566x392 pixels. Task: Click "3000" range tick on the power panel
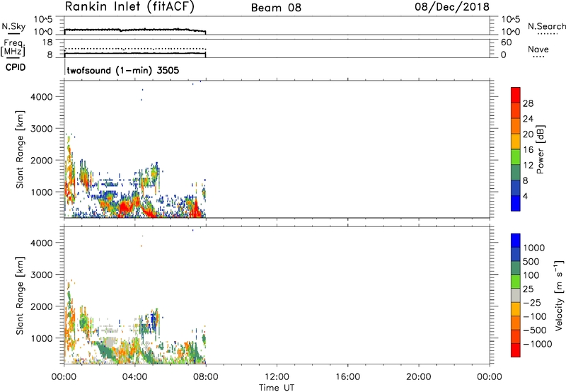[x=41, y=129]
